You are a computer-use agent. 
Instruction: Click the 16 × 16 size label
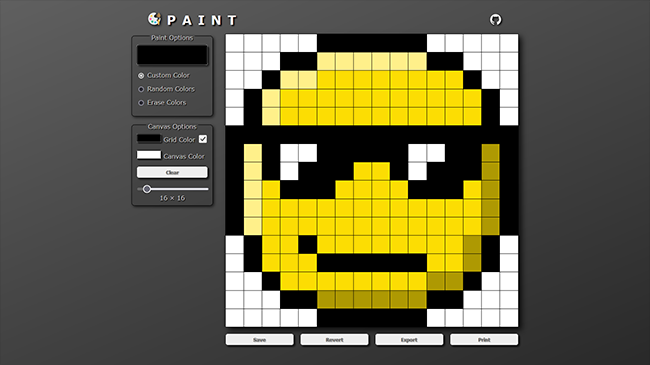(x=172, y=198)
